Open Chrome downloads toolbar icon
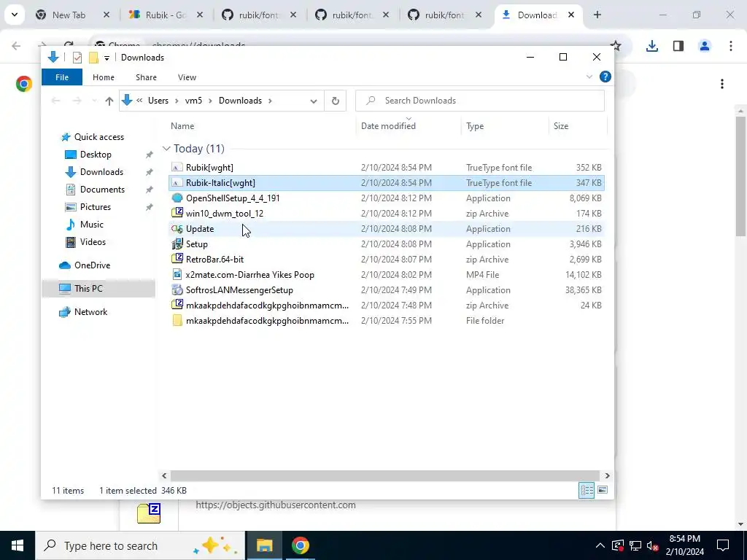Image resolution: width=747 pixels, height=560 pixels. 651,46
